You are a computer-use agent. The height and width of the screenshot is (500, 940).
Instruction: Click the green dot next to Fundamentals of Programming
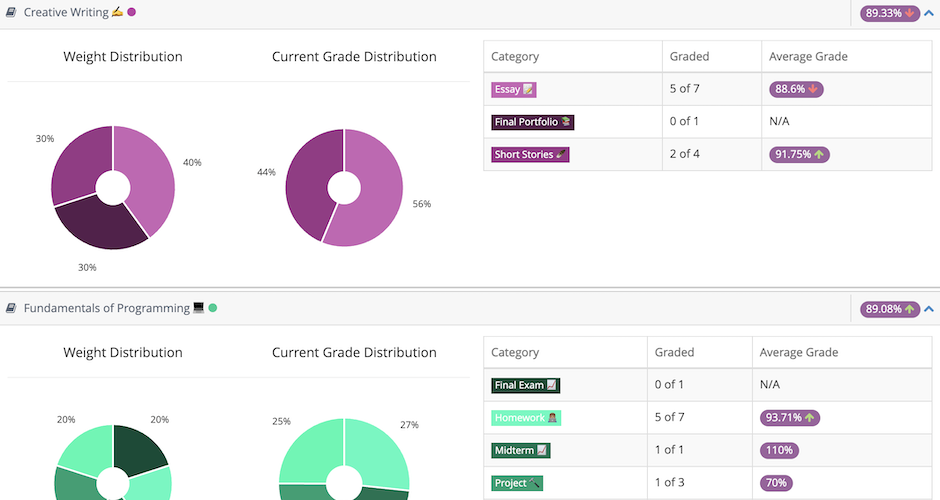[x=212, y=308]
